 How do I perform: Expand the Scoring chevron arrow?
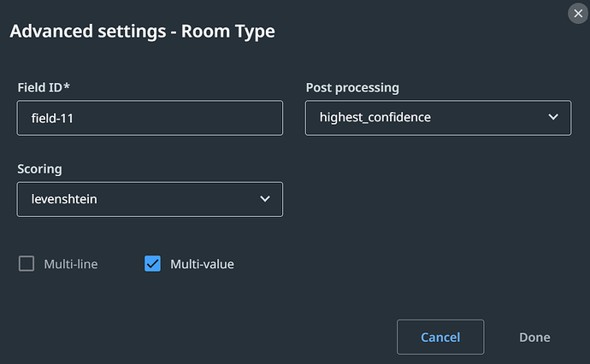tap(265, 198)
